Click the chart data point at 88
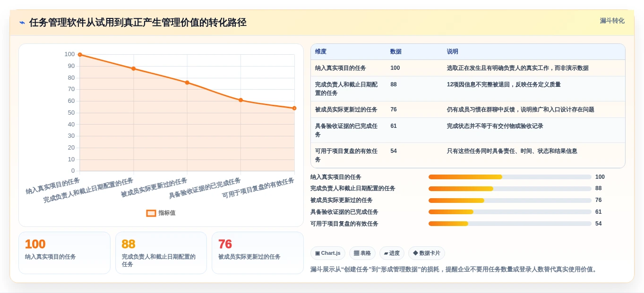The width and height of the screenshot is (644, 293). tap(133, 68)
